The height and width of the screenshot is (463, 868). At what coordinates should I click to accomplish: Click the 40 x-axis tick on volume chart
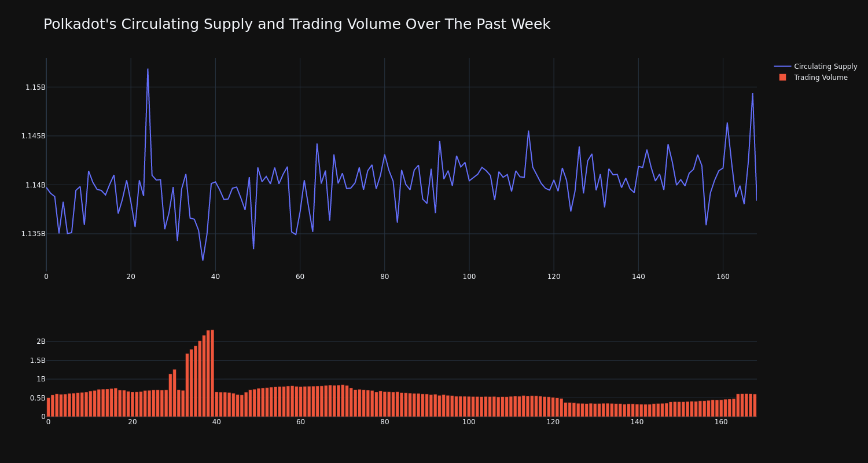[216, 422]
